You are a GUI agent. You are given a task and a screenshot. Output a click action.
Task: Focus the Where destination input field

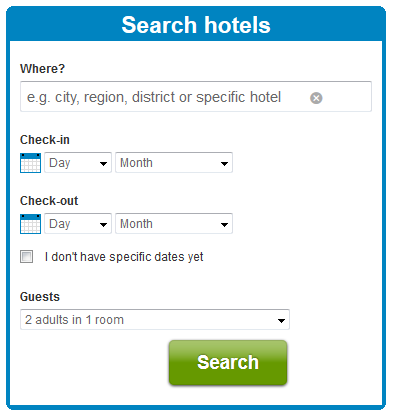pyautogui.click(x=196, y=97)
